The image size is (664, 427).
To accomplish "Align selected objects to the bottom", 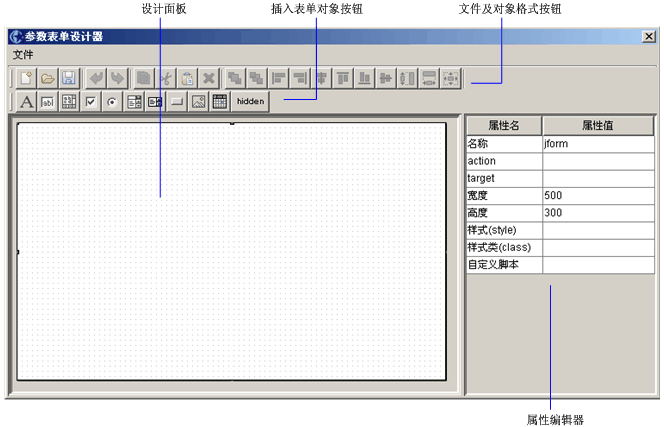I will click(364, 78).
